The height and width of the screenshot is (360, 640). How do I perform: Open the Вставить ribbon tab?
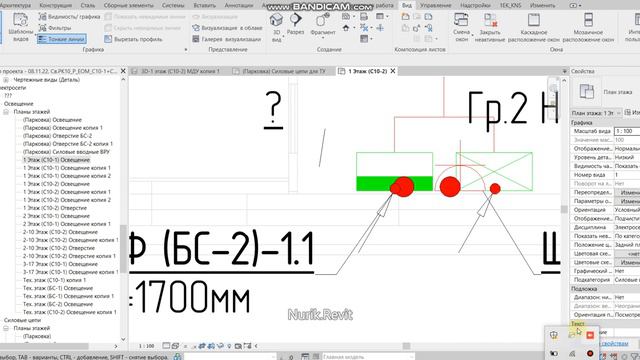(x=204, y=5)
